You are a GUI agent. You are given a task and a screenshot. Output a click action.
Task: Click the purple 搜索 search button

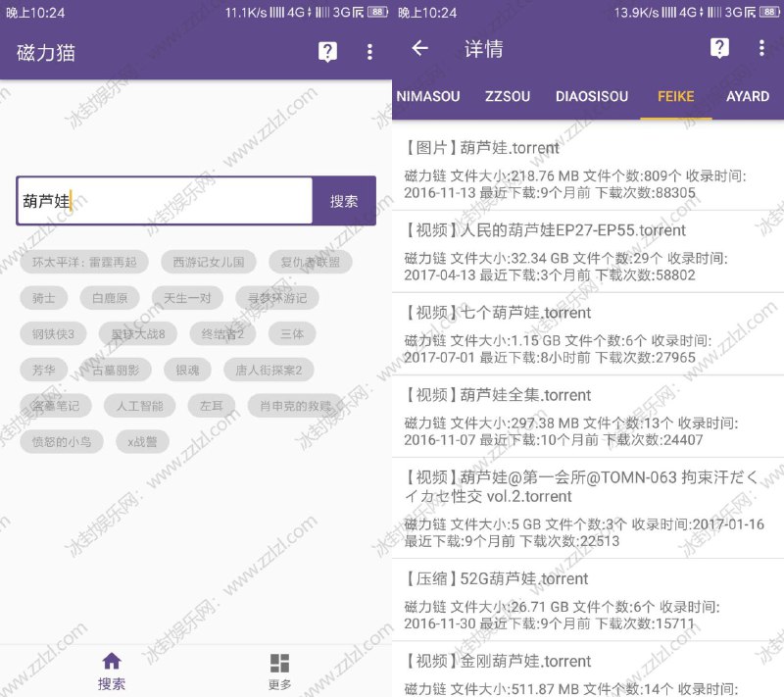pos(344,201)
